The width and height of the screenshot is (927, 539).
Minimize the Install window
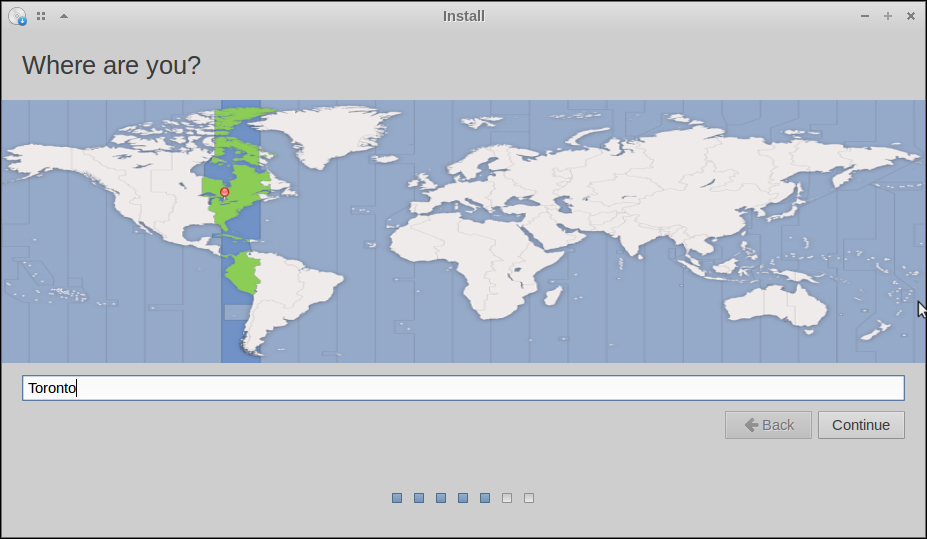(865, 16)
